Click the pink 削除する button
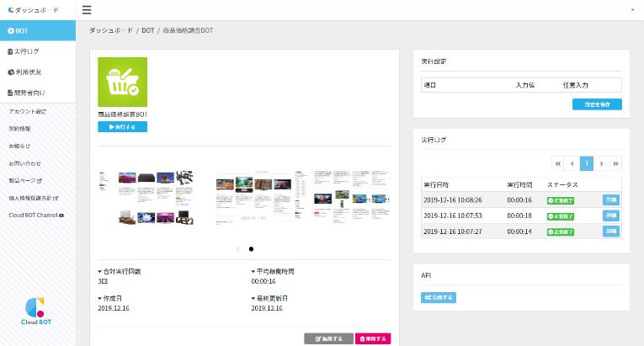 [x=373, y=338]
